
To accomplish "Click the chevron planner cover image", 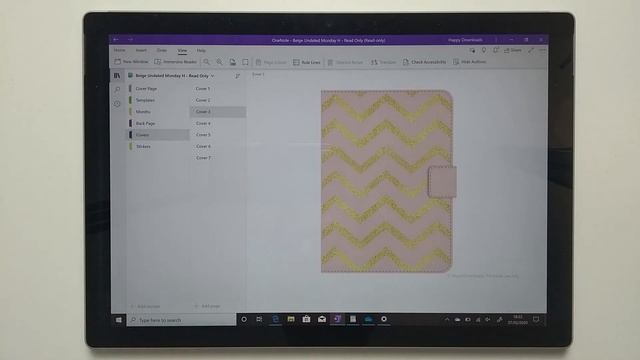I will 388,181.
